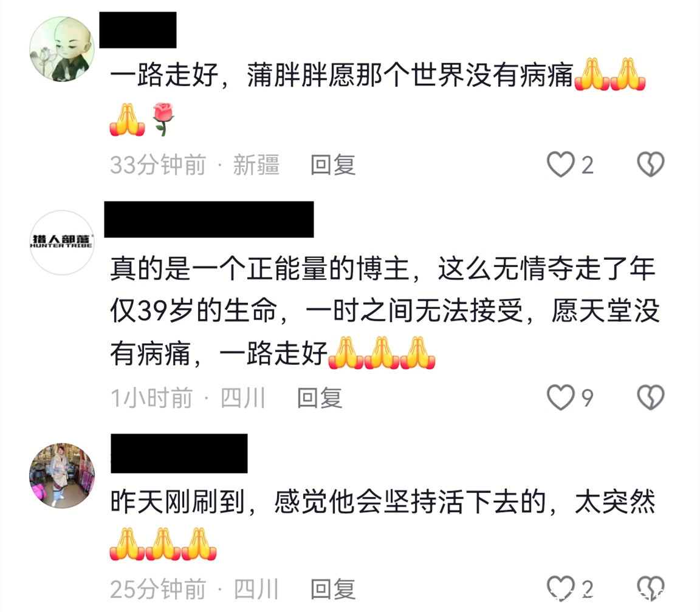Tap the 33分钟前 timestamp
The image size is (700, 612).
coord(158,165)
